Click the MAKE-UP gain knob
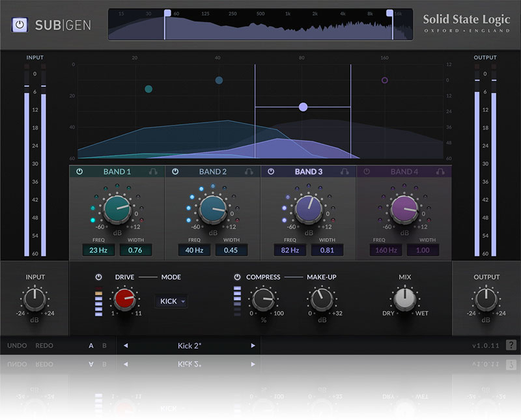Screen dimensions: 521x420 pos(322,299)
